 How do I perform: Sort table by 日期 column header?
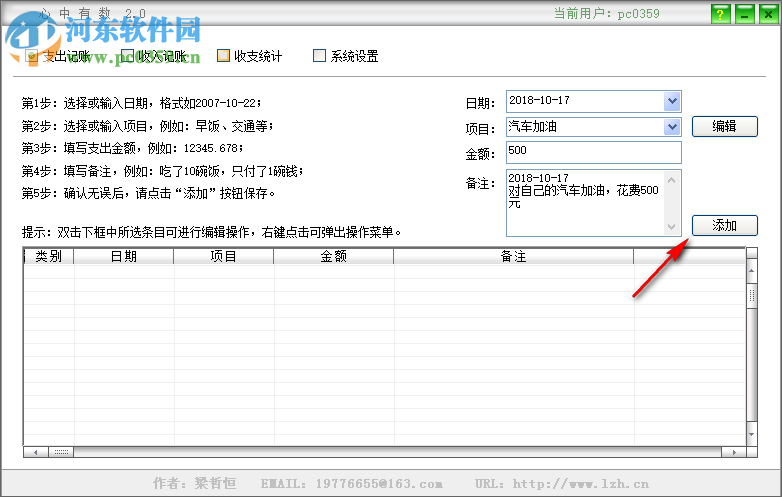point(124,256)
